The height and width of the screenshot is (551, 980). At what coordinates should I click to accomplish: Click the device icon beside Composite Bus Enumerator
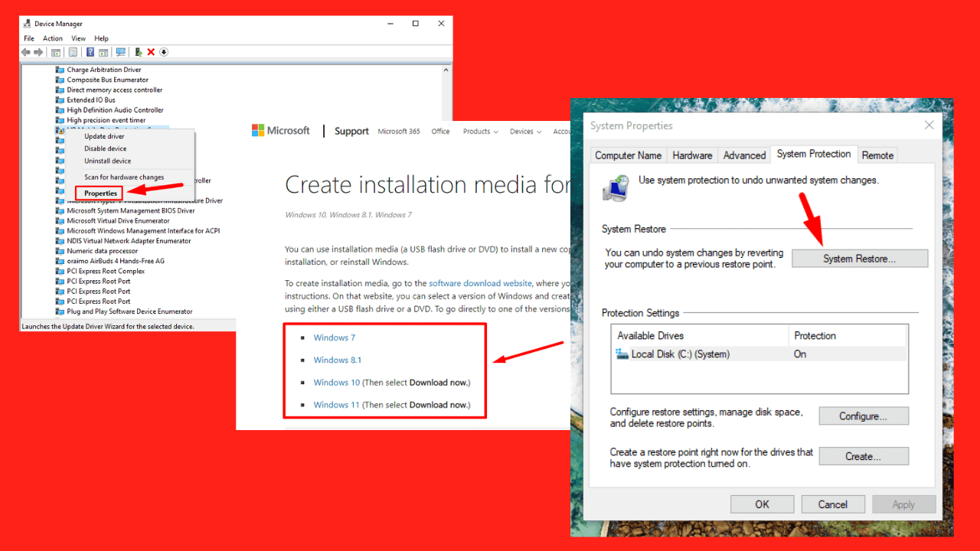click(x=60, y=80)
